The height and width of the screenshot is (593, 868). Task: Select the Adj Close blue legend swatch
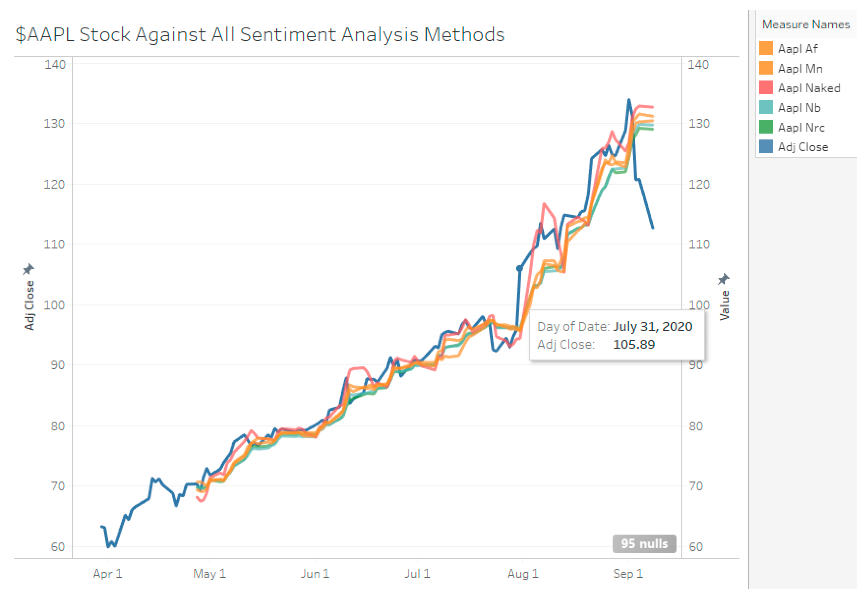pos(766,147)
